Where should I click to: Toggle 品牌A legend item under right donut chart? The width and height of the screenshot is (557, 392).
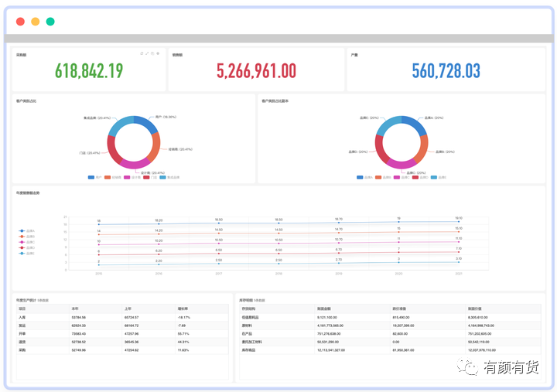365,177
